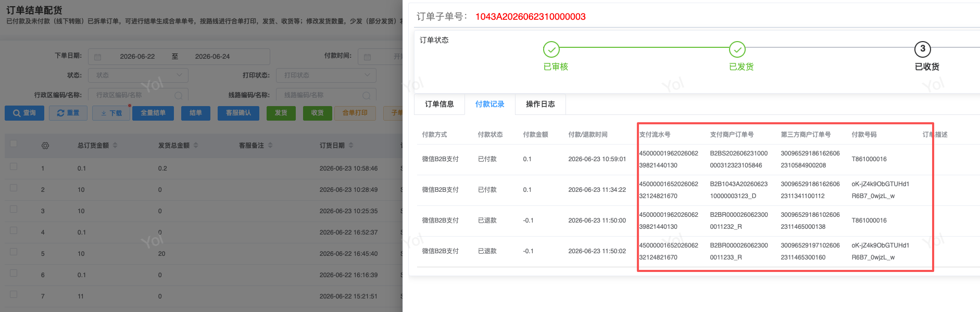Viewport: 980px width, 312px height.
Task: Click the green 发货 button
Action: (x=281, y=113)
